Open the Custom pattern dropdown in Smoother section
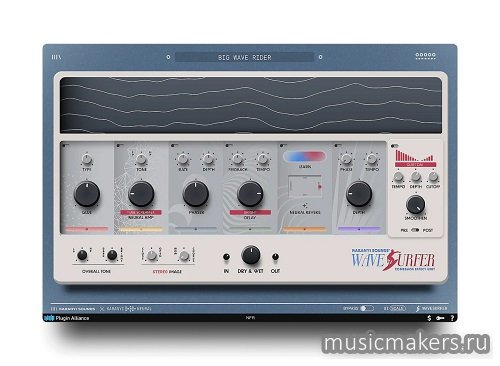 415,165
